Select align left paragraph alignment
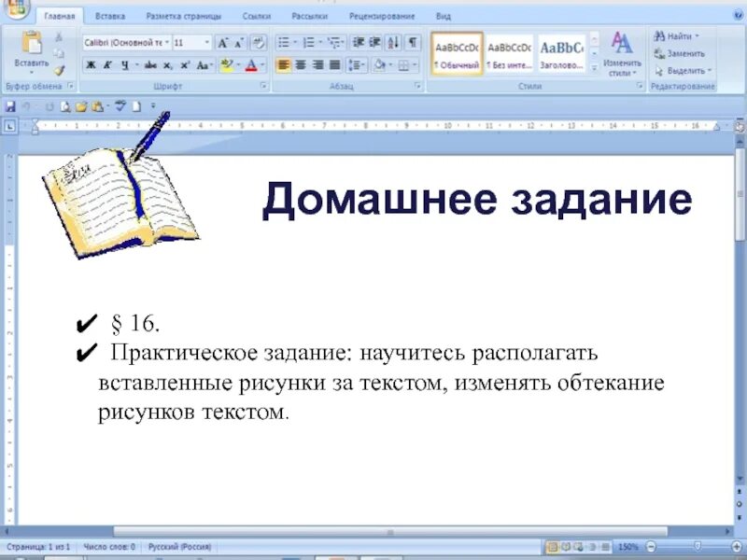This screenshot has width=747, height=560. tap(283, 64)
